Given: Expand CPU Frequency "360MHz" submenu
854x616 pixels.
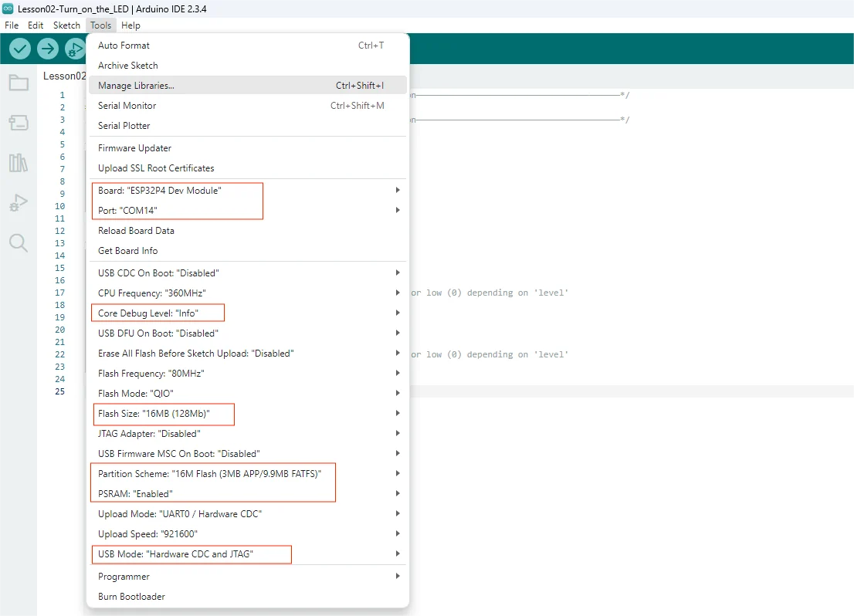Looking at the screenshot, I should pyautogui.click(x=248, y=293).
